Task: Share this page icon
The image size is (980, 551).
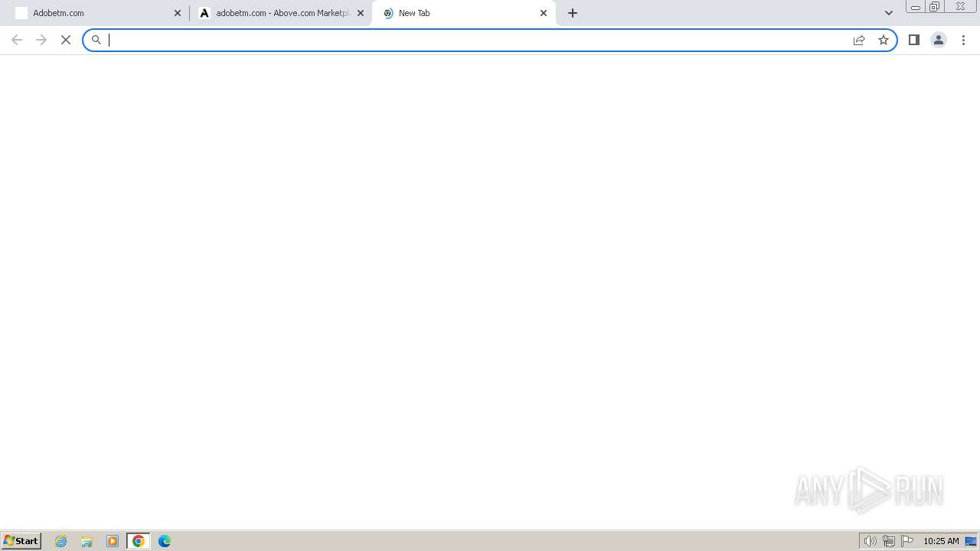Action: tap(859, 40)
